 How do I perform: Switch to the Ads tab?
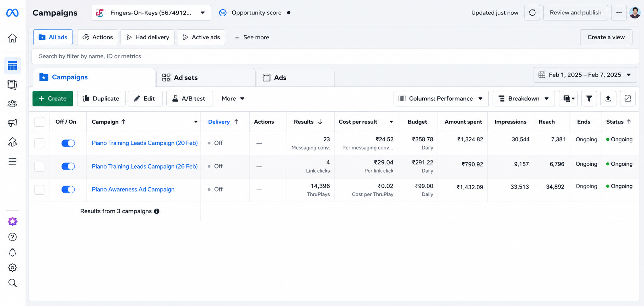[295, 78]
